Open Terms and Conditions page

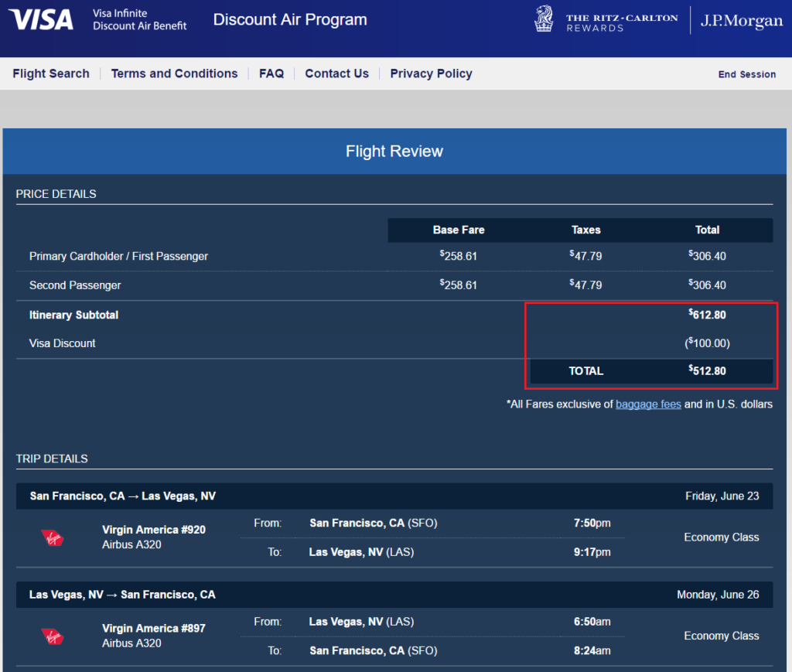[174, 73]
